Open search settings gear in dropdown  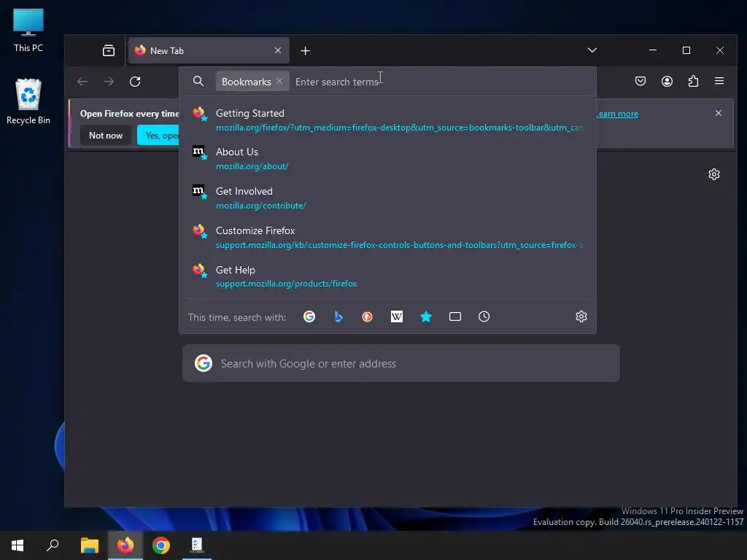point(581,316)
